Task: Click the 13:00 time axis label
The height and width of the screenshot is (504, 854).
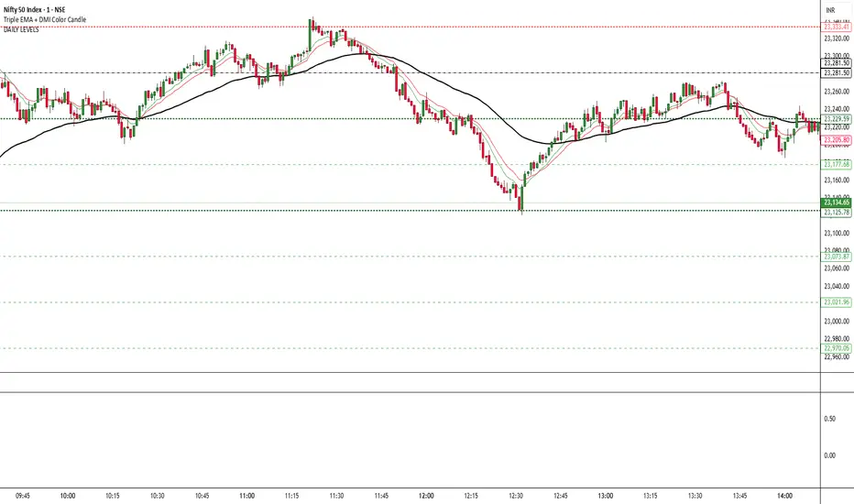Action: tap(606, 496)
